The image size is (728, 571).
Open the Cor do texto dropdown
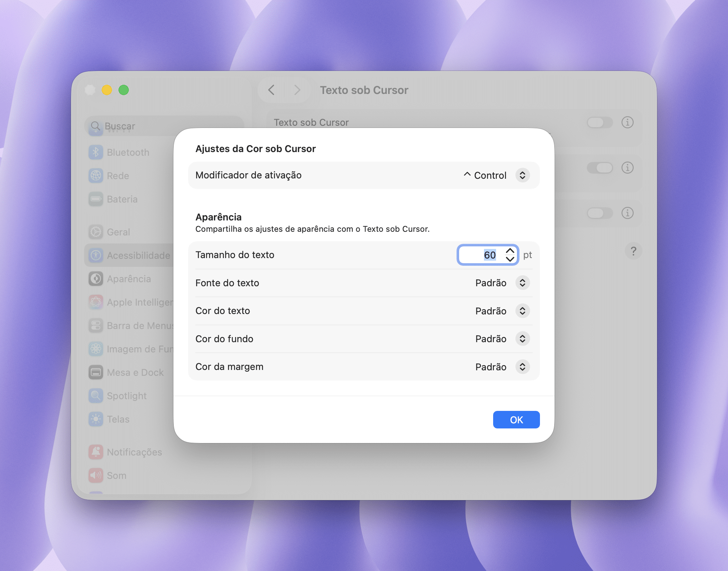pyautogui.click(x=522, y=311)
